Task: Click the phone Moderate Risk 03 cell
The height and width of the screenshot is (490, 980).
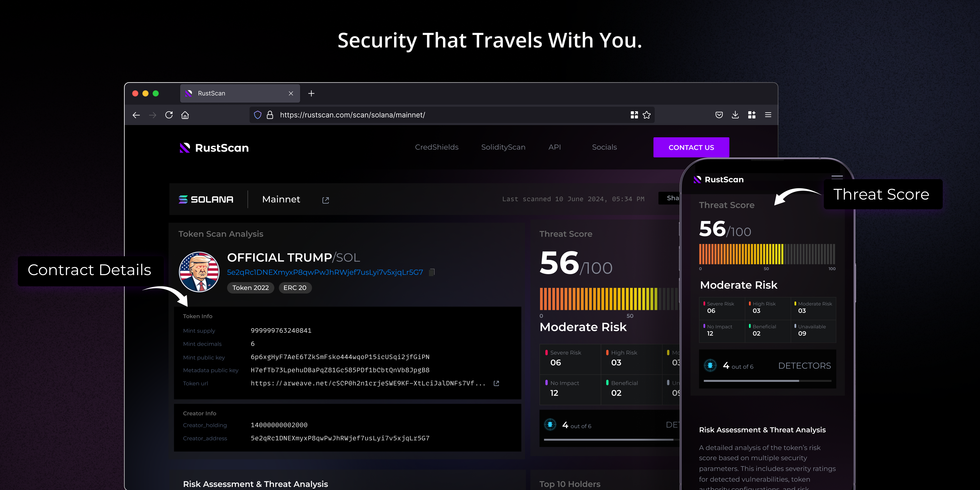Action: point(813,309)
